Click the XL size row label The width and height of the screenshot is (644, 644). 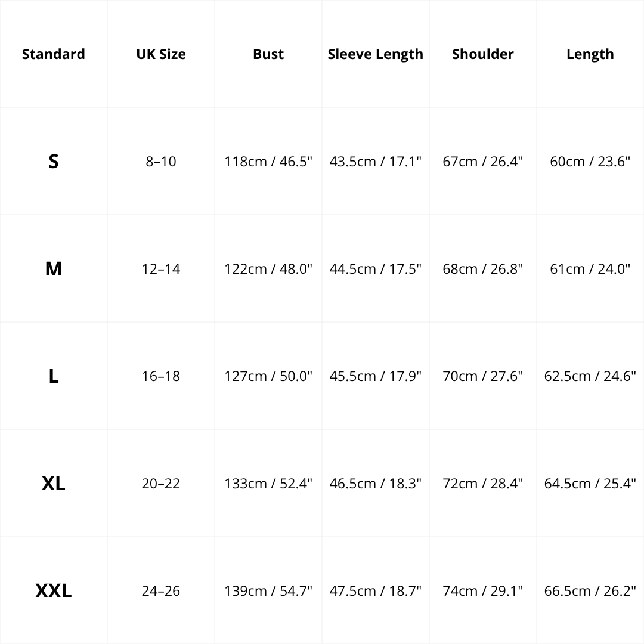click(54, 484)
